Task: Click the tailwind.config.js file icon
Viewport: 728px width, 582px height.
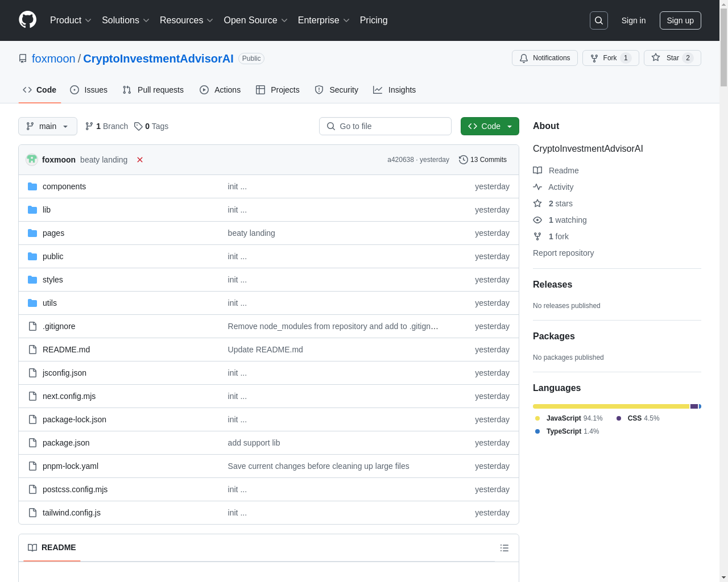Action: 32,513
